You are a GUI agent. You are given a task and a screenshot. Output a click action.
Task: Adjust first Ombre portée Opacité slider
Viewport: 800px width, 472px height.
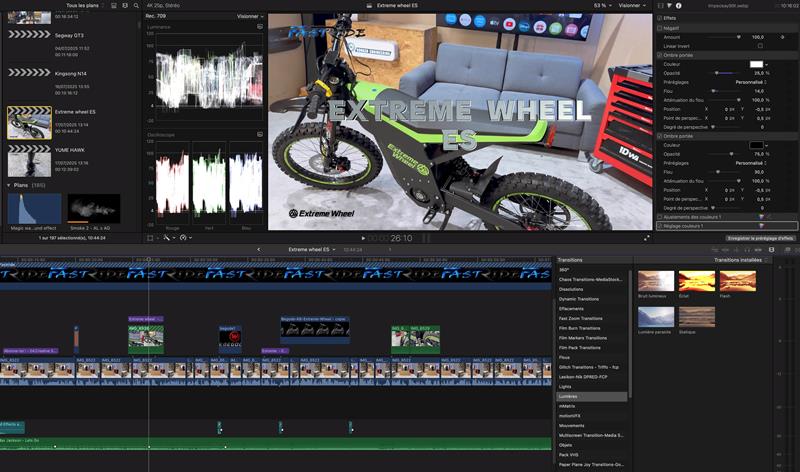click(716, 73)
